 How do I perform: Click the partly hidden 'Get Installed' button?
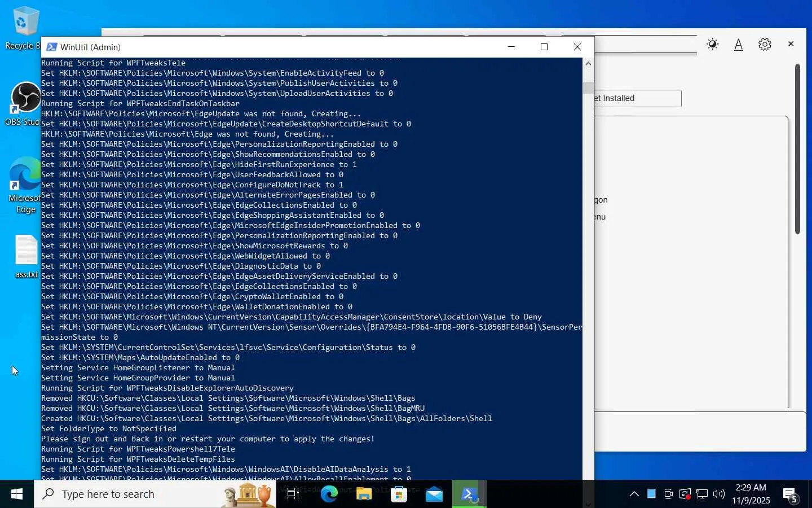pos(638,98)
